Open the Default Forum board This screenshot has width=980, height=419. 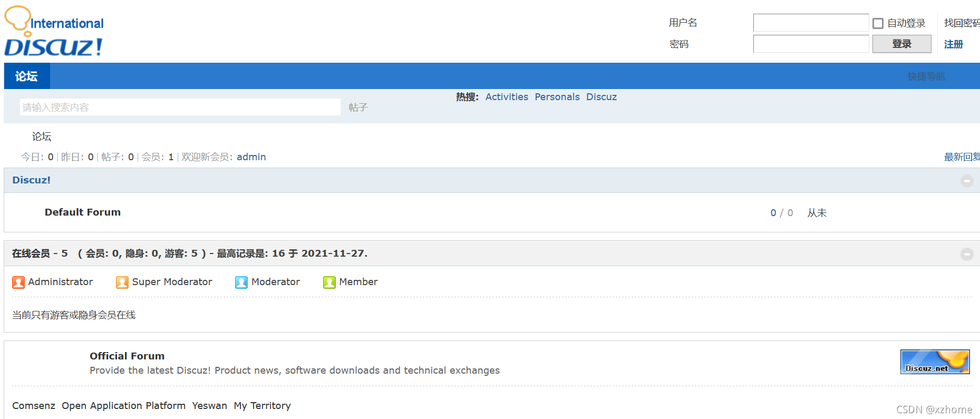[x=83, y=212]
